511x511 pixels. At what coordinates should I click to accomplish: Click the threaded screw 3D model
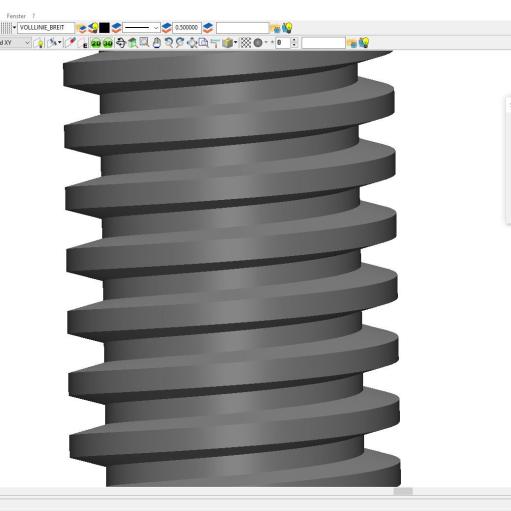232,268
